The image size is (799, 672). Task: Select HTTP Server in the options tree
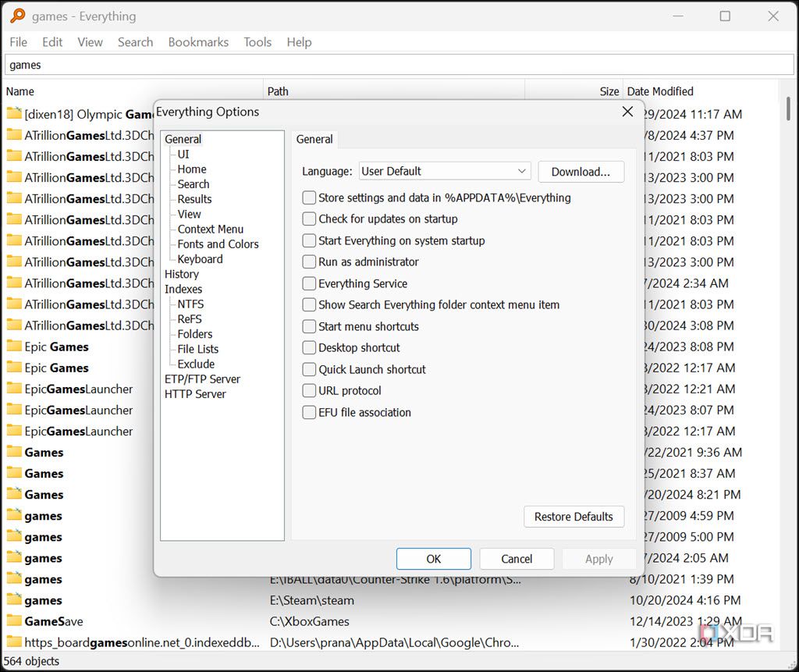click(195, 394)
